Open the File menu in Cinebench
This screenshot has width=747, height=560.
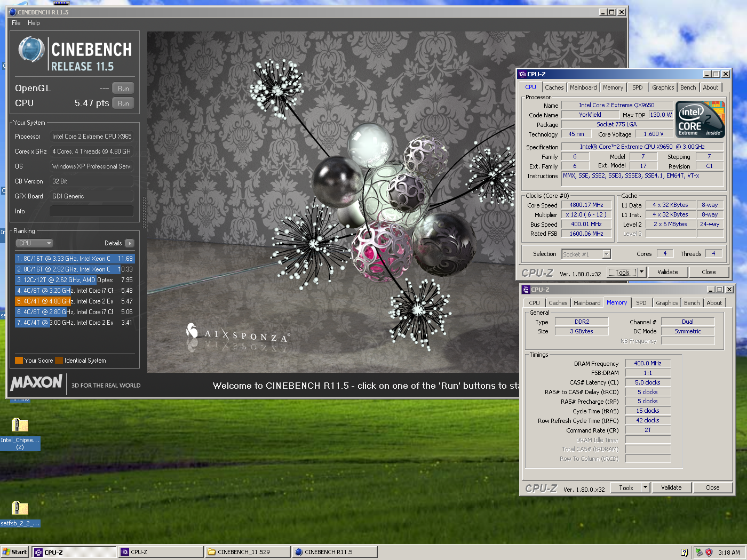click(x=16, y=23)
